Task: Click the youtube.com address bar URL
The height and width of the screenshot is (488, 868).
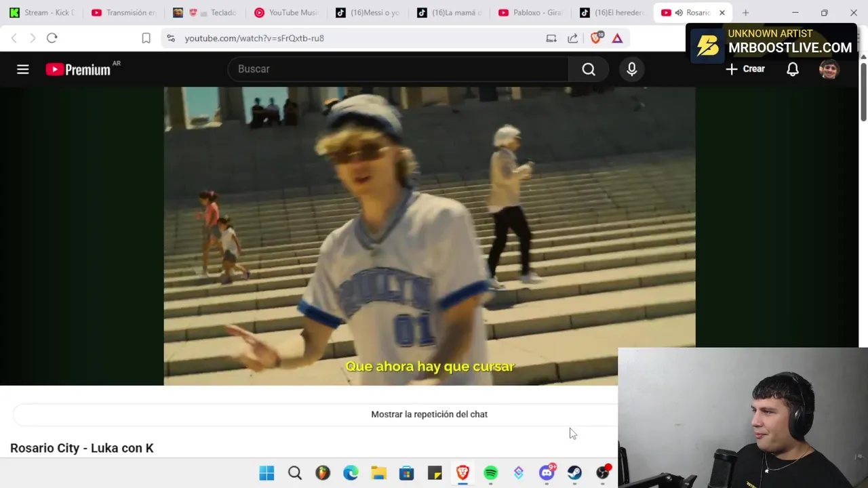Action: (254, 39)
